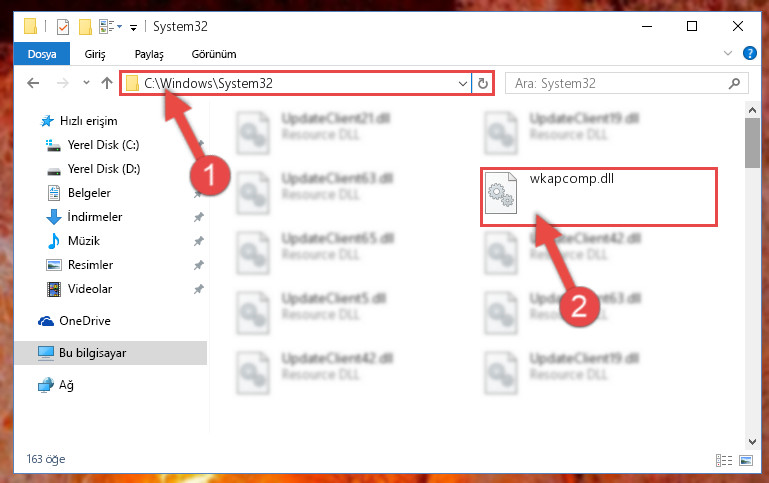Click the new folder icon in title bar
This screenshot has height=483, width=769.
(85, 26)
